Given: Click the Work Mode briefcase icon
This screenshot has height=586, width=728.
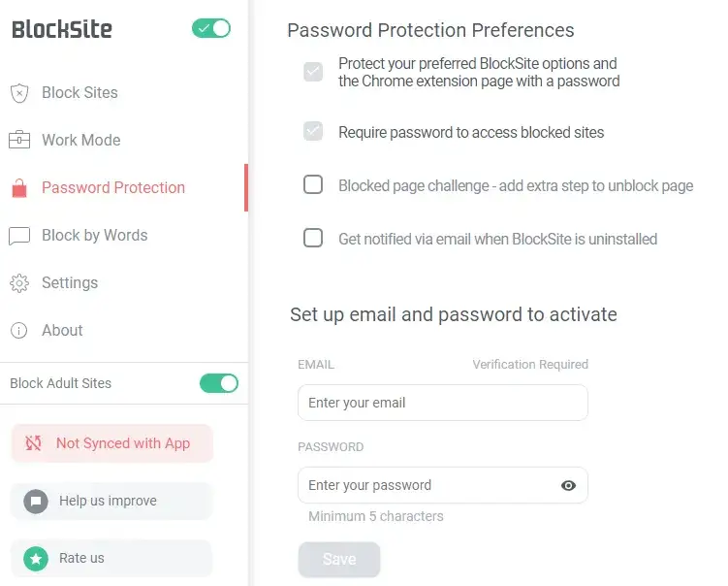Looking at the screenshot, I should point(18,140).
